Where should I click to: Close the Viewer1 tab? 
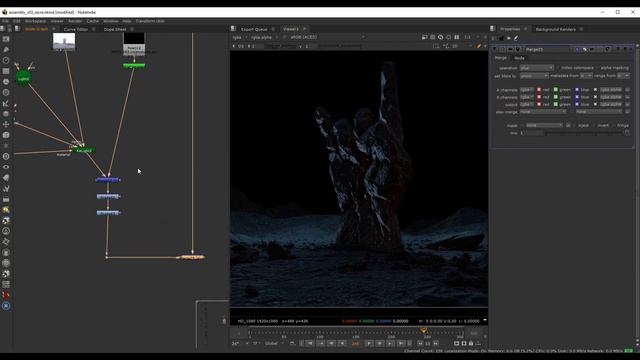coord(304,29)
